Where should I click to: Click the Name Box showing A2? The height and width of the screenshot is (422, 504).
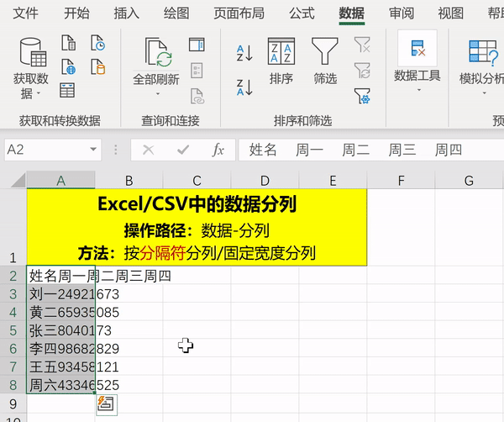(53, 150)
